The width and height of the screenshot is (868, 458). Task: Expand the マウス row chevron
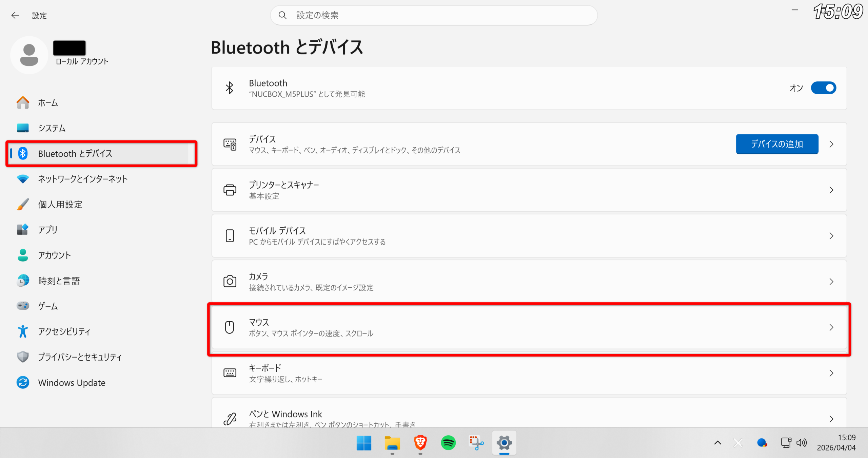tap(831, 327)
